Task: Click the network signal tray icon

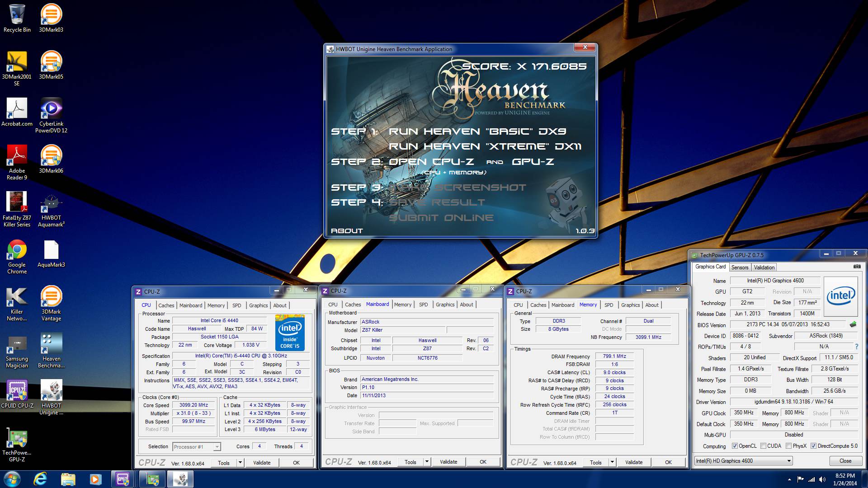Action: coord(811,479)
